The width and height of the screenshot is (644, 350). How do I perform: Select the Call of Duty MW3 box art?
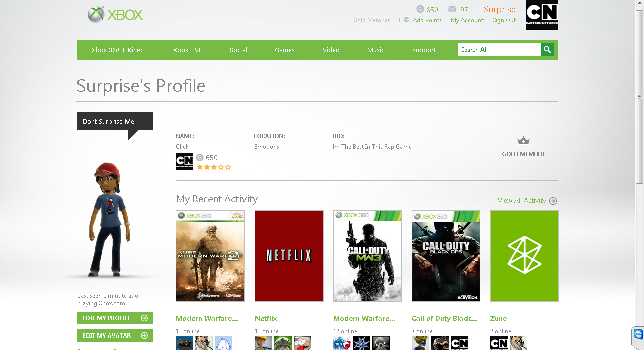tap(367, 256)
